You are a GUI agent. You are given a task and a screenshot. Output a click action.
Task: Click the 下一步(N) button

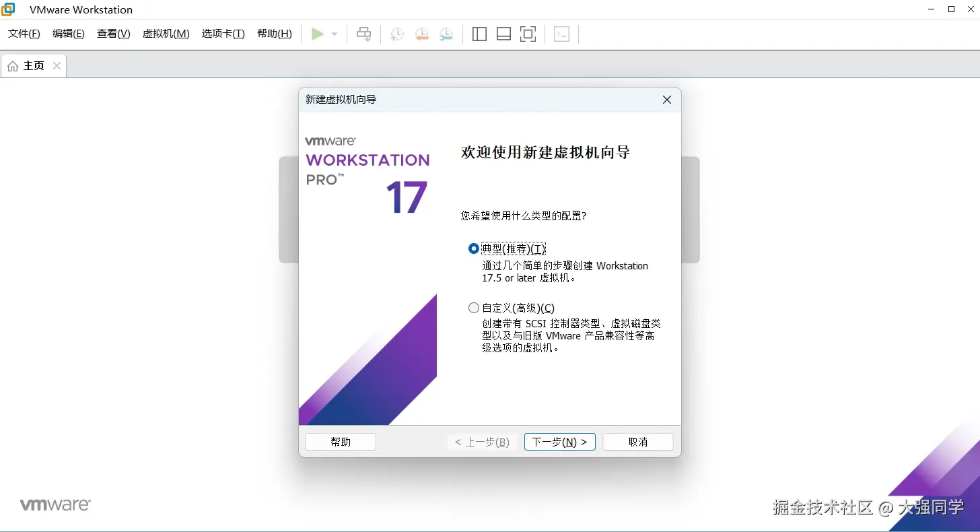point(560,442)
